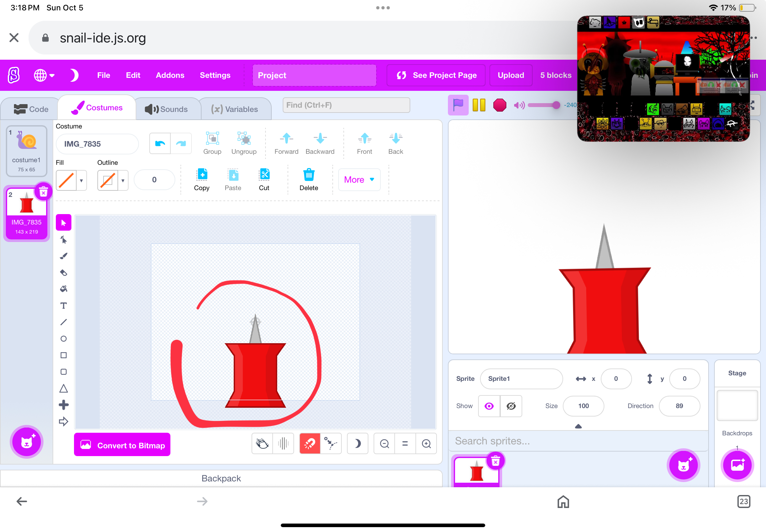Select the Brush tool

(63, 256)
